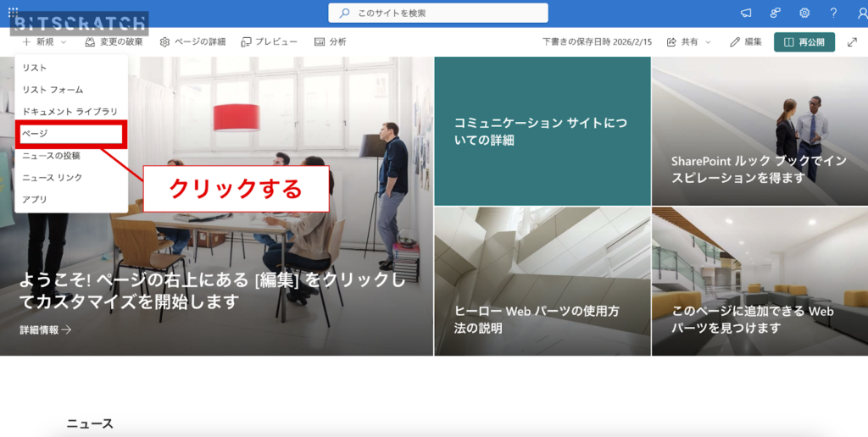Open the app launcher waffle icon

tap(14, 13)
